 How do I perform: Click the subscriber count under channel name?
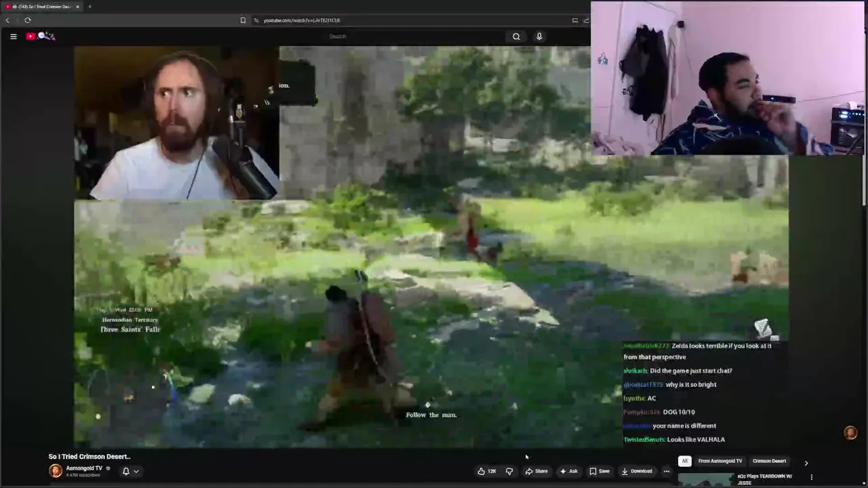[83, 475]
